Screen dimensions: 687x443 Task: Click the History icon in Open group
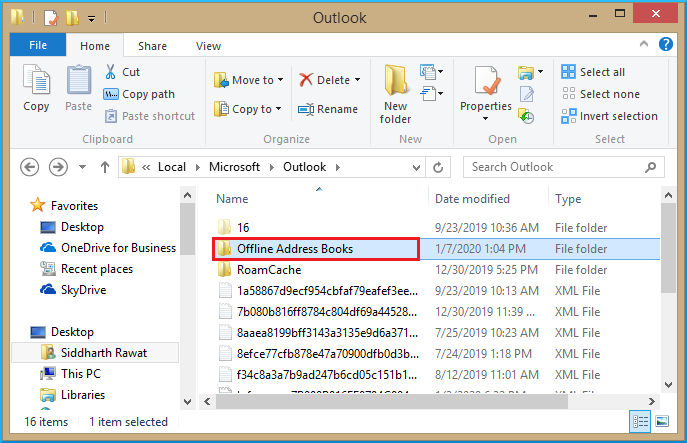[x=526, y=116]
